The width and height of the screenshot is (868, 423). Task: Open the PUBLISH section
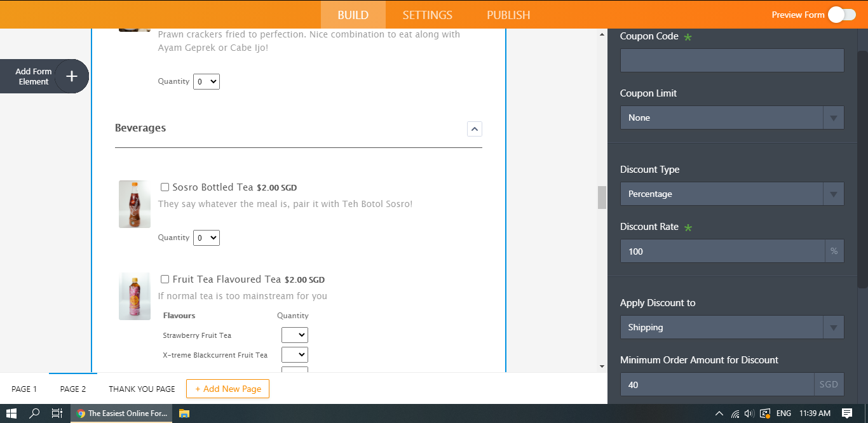[x=508, y=15]
